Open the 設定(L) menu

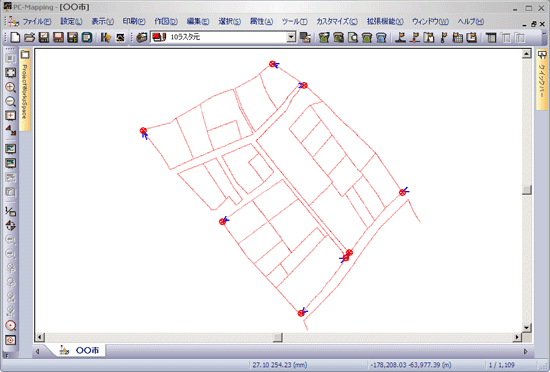click(x=71, y=22)
